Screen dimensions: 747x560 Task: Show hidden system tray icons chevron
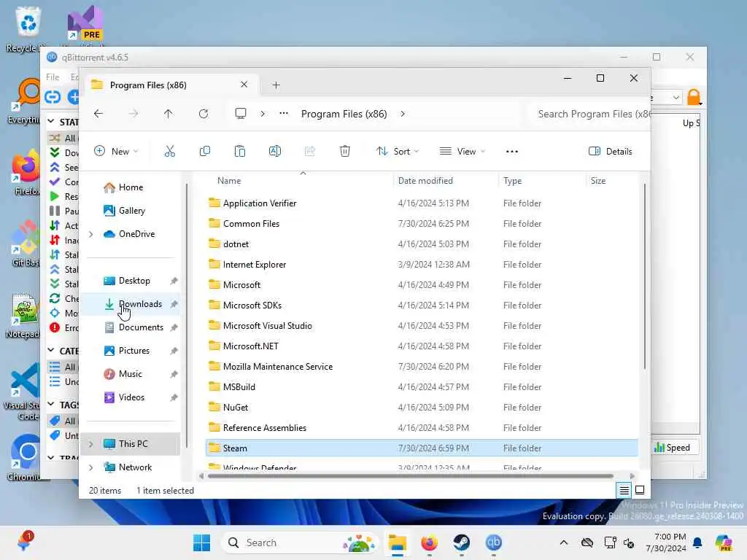(x=564, y=542)
